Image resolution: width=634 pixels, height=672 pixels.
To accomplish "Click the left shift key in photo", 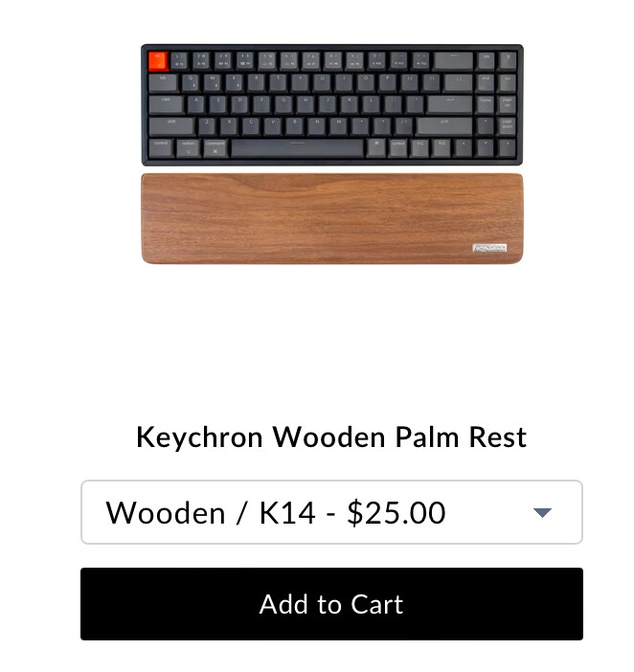I will pos(171,127).
